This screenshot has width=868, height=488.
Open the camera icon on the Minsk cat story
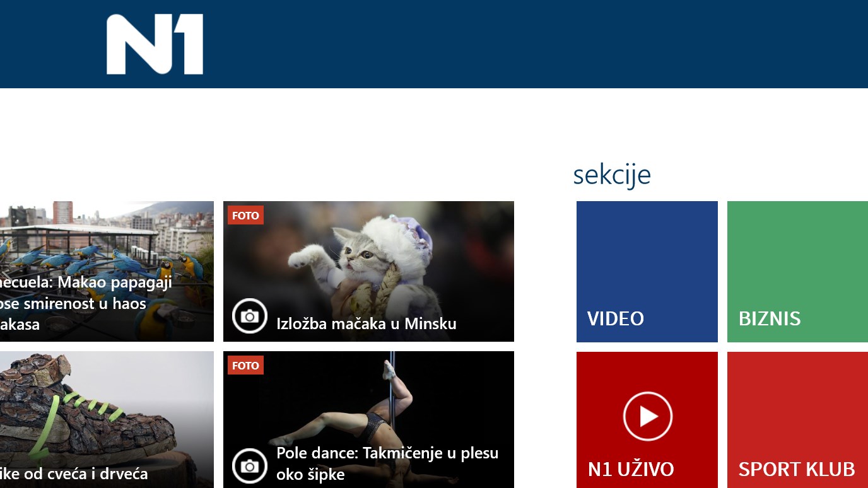click(x=250, y=316)
